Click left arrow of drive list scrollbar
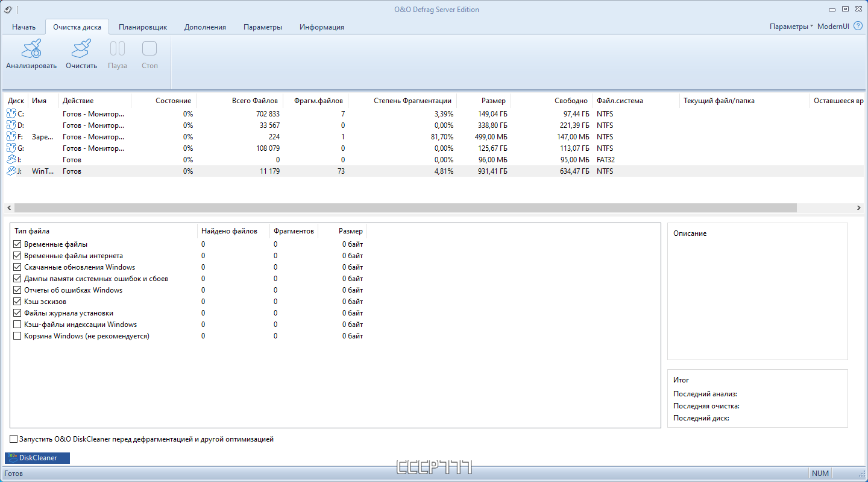 point(9,208)
